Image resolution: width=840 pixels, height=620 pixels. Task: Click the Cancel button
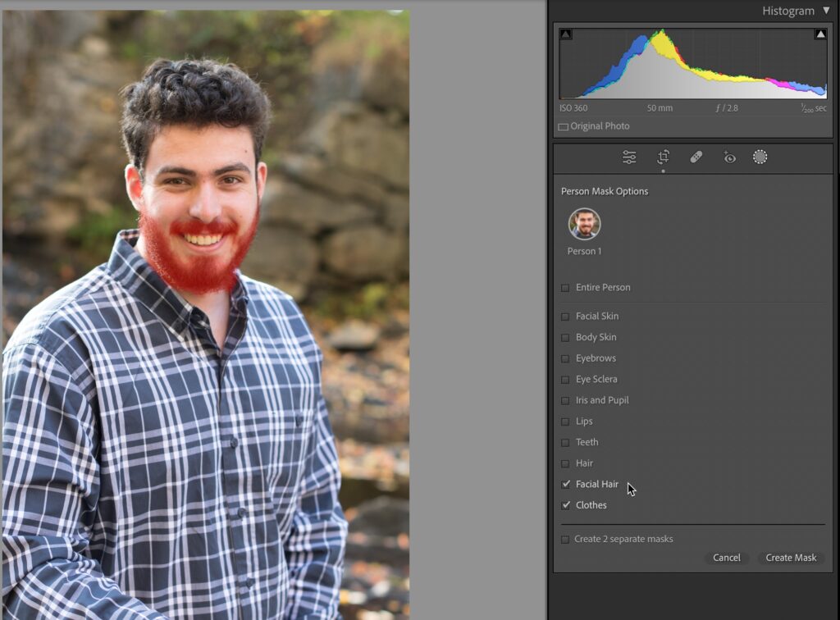(x=726, y=558)
